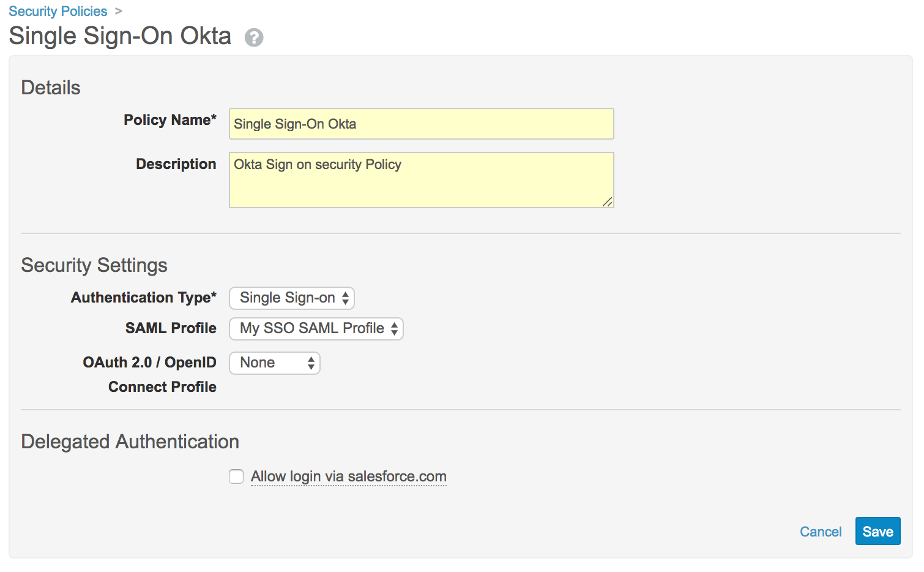Save the security policy
924x572 pixels.
coord(877,532)
